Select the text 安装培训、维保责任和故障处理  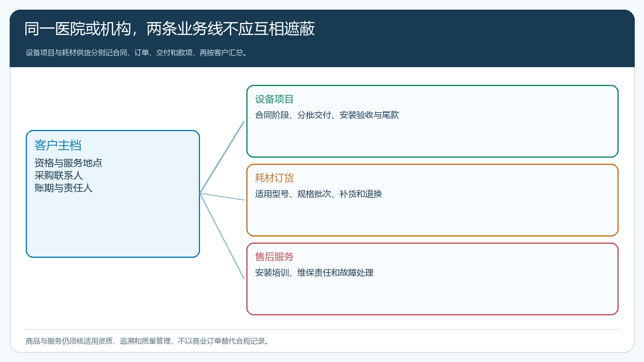coord(314,273)
